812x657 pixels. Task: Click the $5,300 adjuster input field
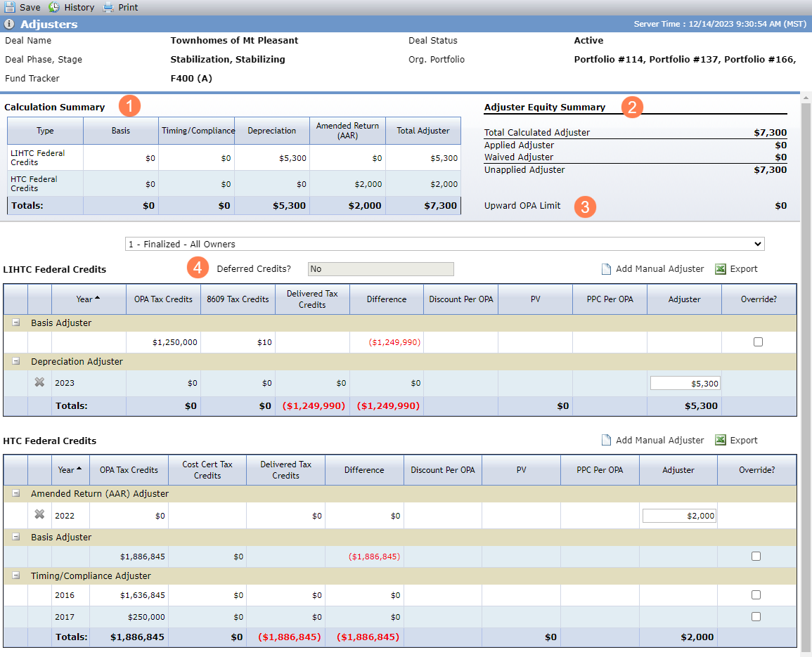point(685,383)
